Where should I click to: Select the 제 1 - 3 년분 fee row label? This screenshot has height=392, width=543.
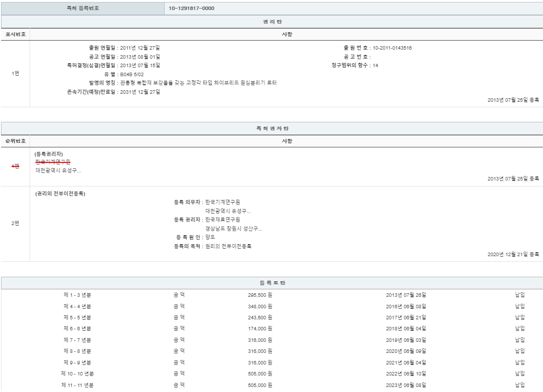(x=77, y=295)
